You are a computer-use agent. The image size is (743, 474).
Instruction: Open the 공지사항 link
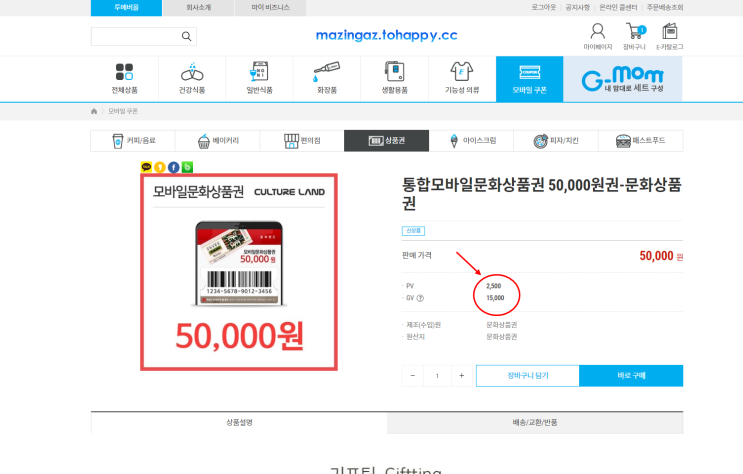[x=578, y=8]
